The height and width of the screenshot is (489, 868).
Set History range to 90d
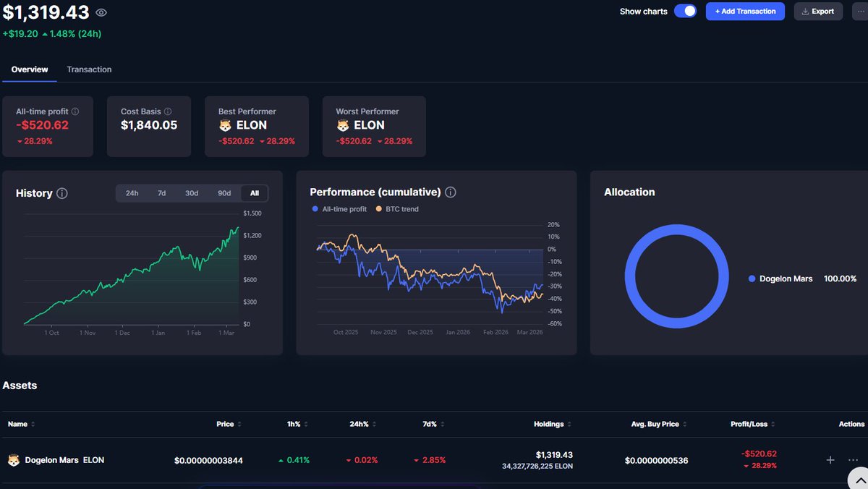(224, 193)
